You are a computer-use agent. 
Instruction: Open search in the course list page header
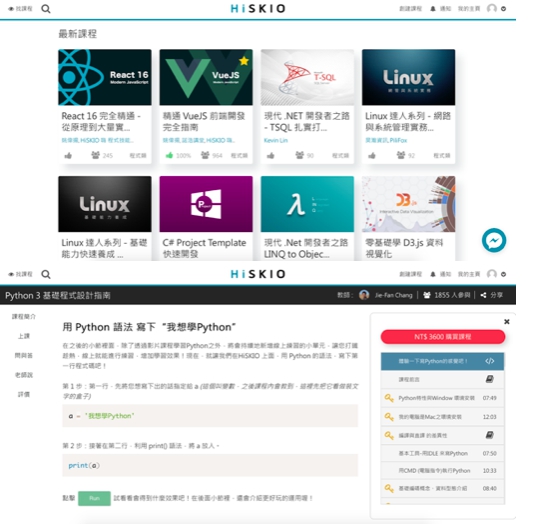46,9
